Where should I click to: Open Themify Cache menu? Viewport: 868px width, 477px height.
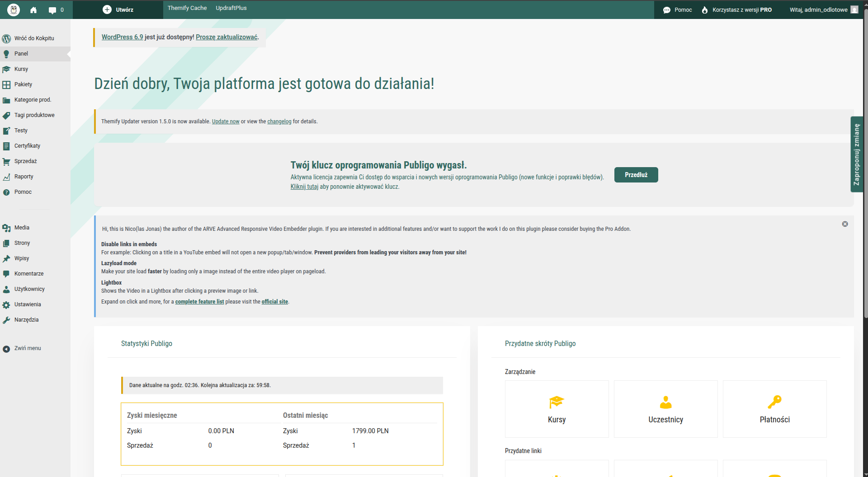tap(187, 8)
